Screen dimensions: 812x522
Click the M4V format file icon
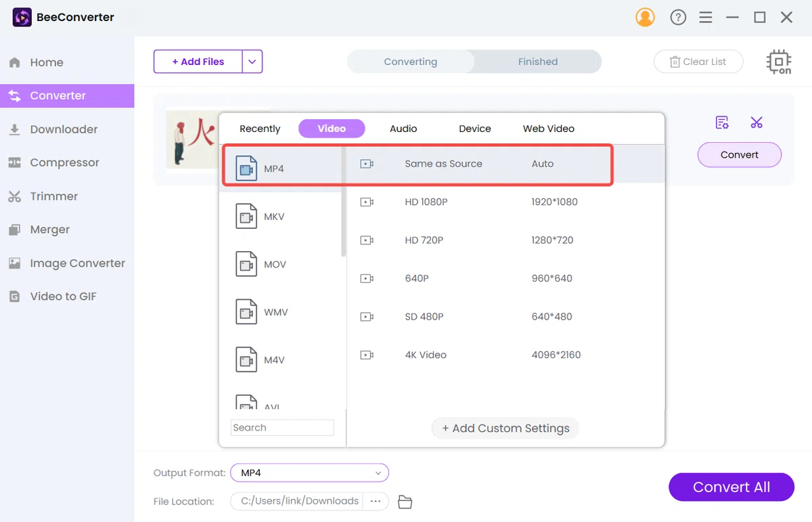point(246,360)
